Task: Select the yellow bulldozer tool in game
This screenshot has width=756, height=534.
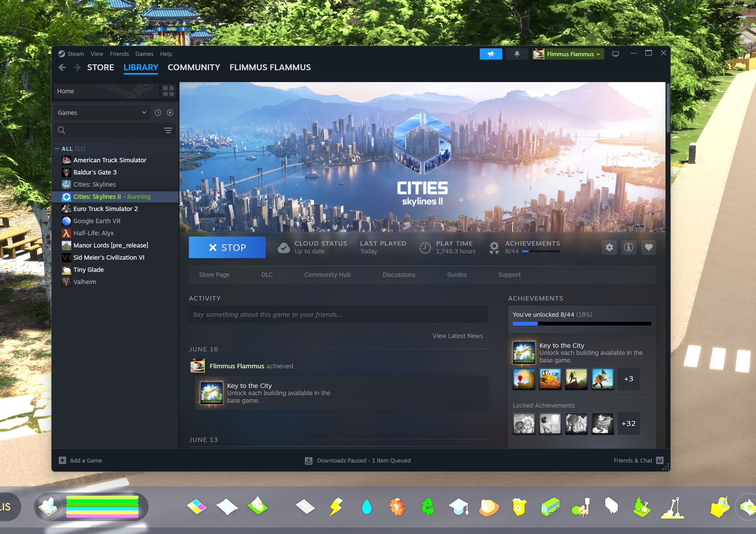Action: coord(720,507)
